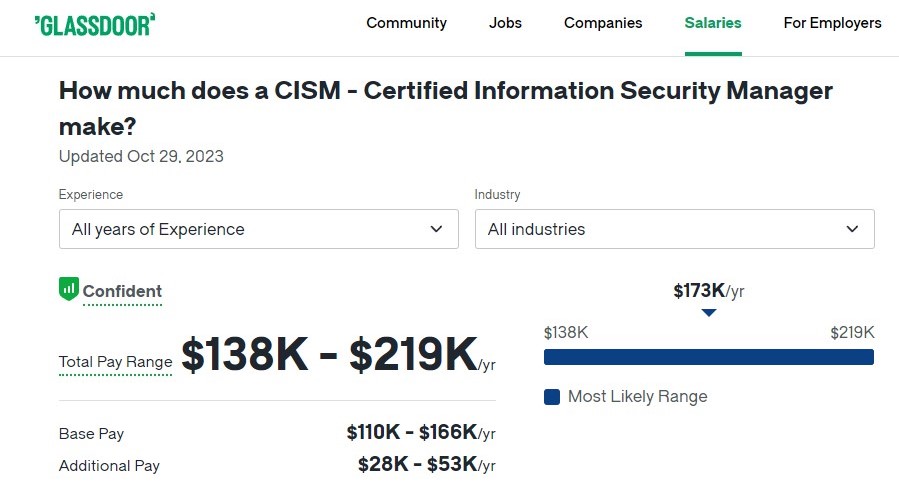Image resolution: width=899 pixels, height=487 pixels.
Task: Click the green Confident shield icon
Action: [69, 289]
